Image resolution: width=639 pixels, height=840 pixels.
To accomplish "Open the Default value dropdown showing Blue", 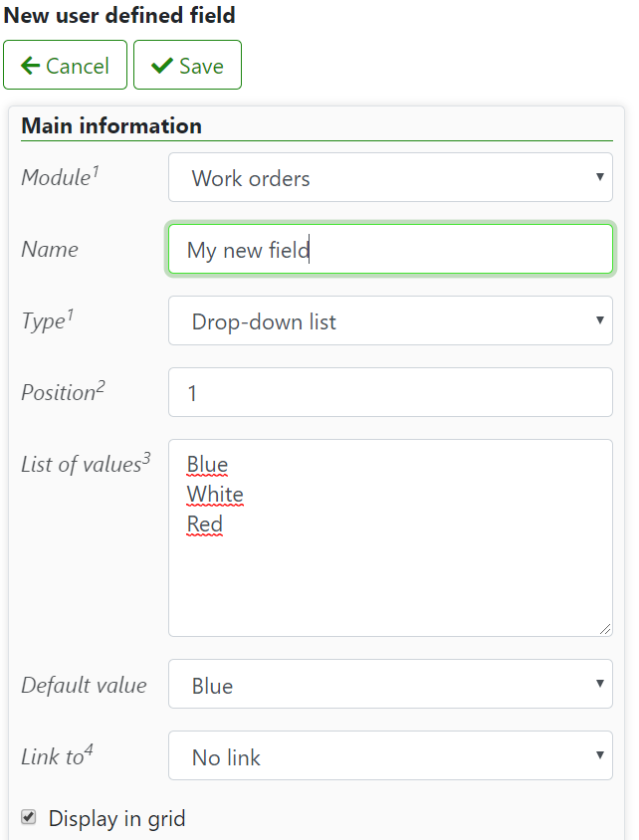I will click(x=390, y=684).
